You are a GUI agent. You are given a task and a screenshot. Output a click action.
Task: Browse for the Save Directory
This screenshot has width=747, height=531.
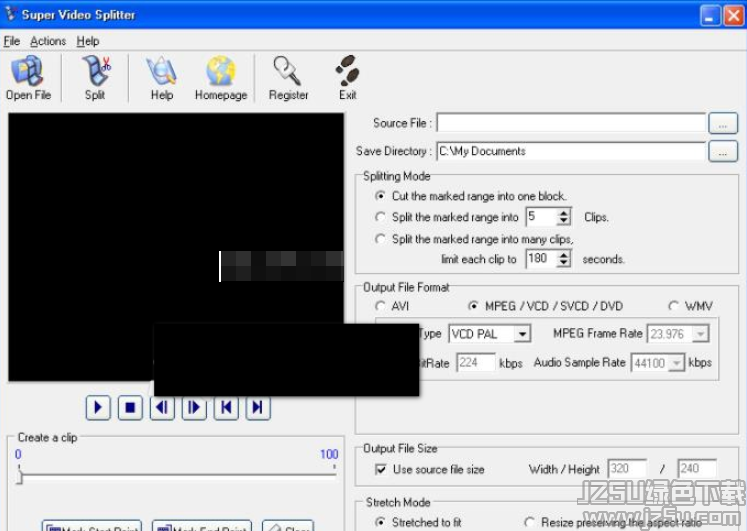point(723,151)
